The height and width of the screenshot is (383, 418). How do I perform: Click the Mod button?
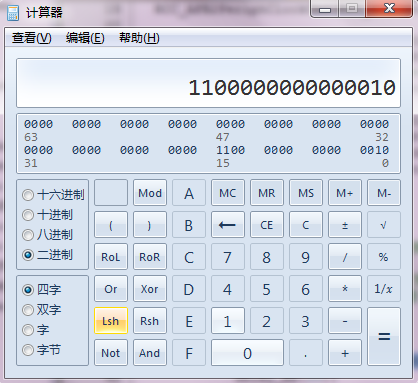point(150,193)
